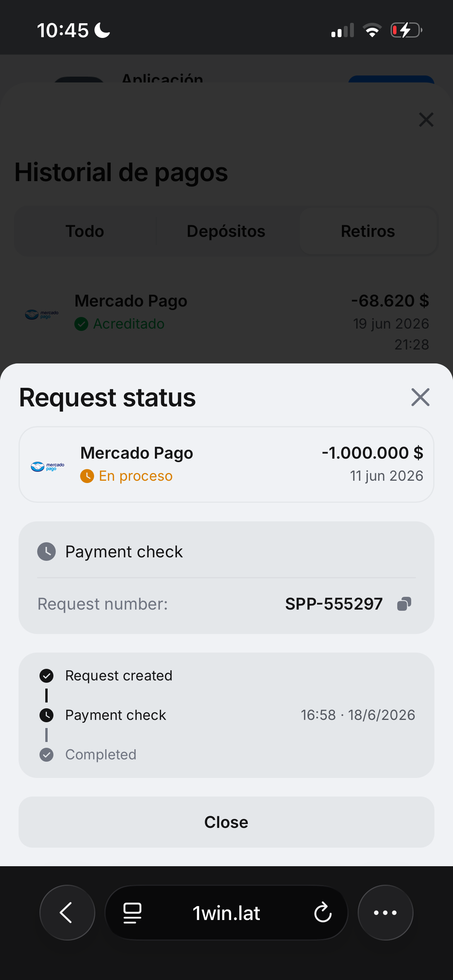Screen dimensions: 453x980
Task: Reload the 1win.lat page
Action: point(323,913)
